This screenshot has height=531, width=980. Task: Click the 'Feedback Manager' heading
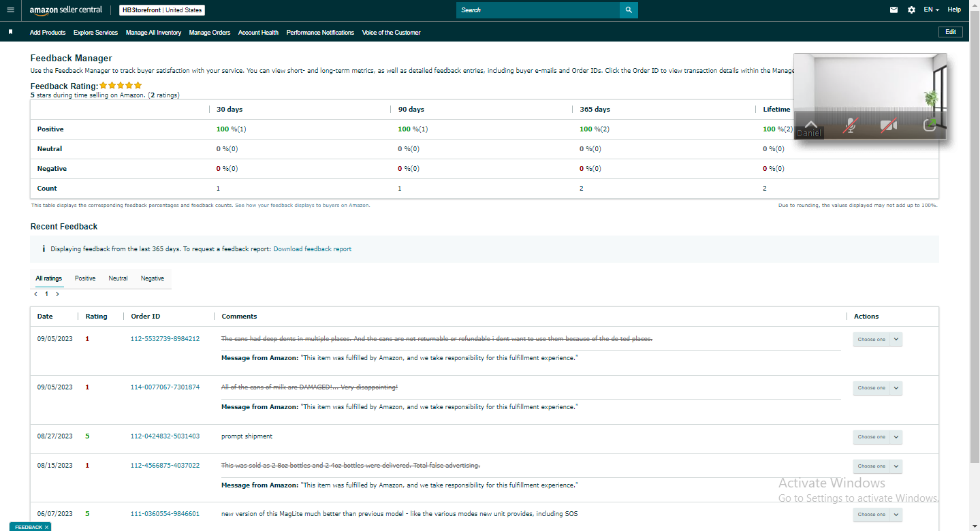[72, 59]
